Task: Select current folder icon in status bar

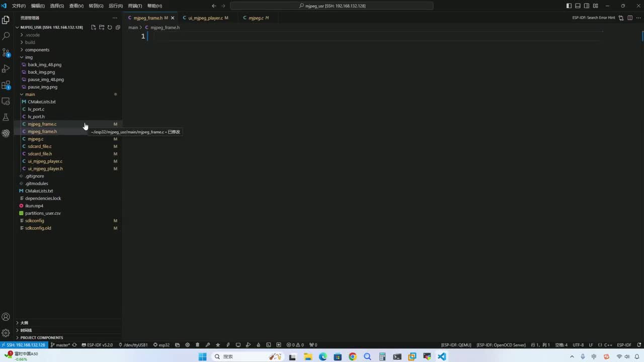Action: [x=178, y=345]
